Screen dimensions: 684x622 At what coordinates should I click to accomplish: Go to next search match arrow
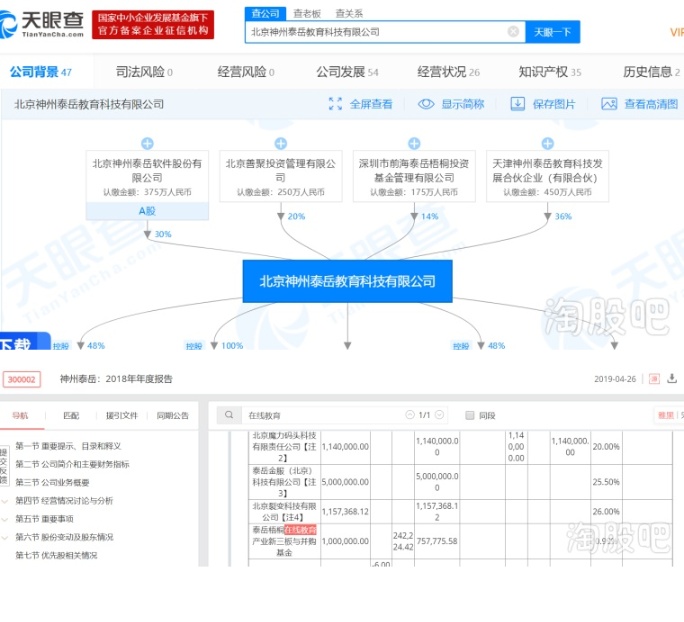(440, 415)
